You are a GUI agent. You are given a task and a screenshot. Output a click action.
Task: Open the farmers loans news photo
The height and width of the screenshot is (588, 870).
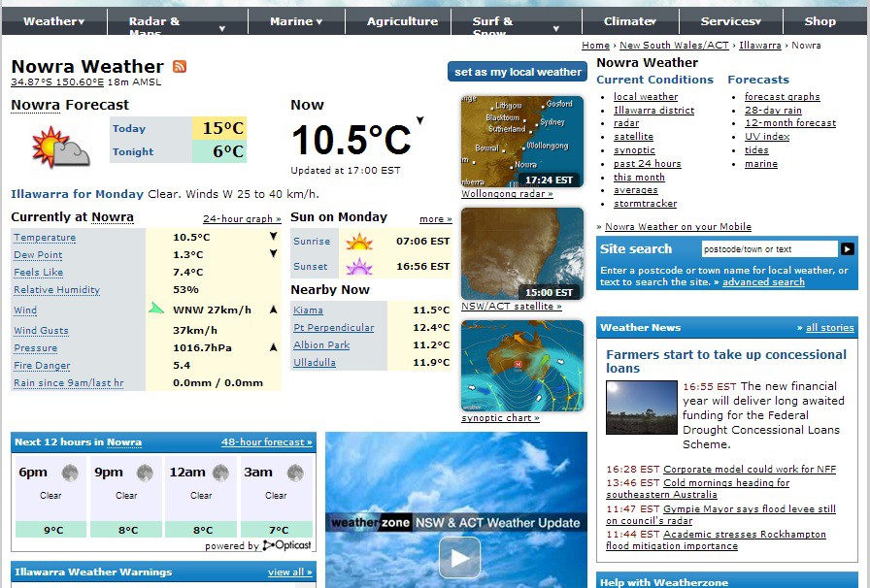pyautogui.click(x=642, y=408)
